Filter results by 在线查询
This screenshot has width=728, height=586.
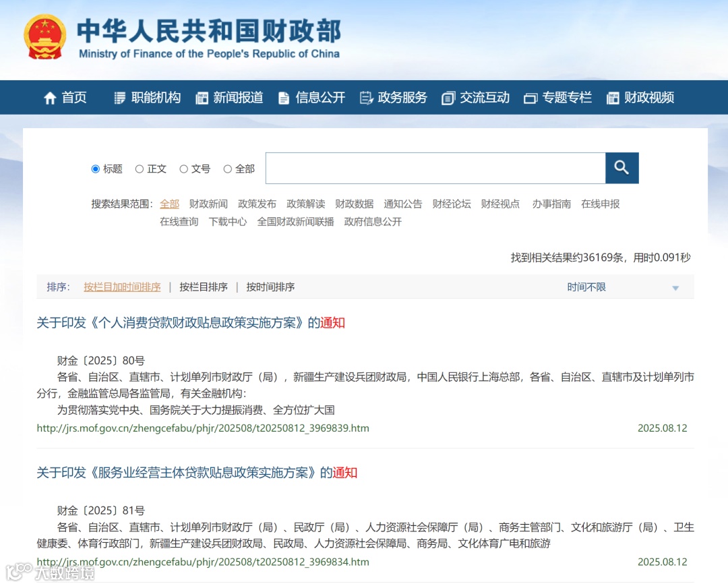tap(179, 221)
